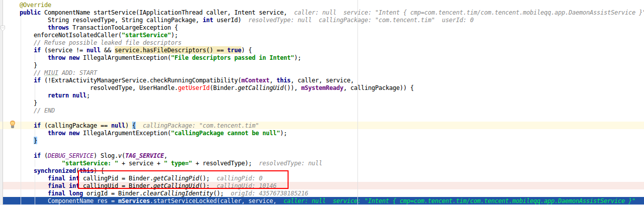Click the synchronized keyword
The image size is (644, 205).
pos(55,171)
